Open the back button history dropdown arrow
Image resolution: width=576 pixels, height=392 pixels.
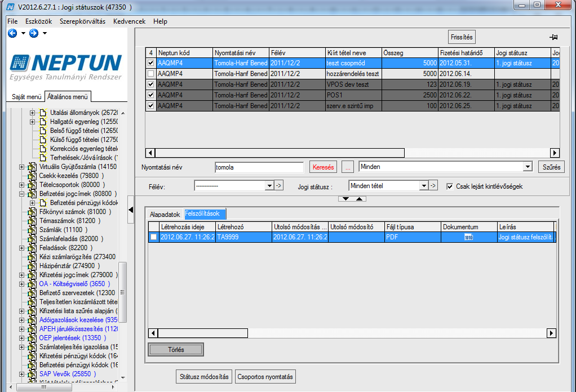pyautogui.click(x=23, y=33)
